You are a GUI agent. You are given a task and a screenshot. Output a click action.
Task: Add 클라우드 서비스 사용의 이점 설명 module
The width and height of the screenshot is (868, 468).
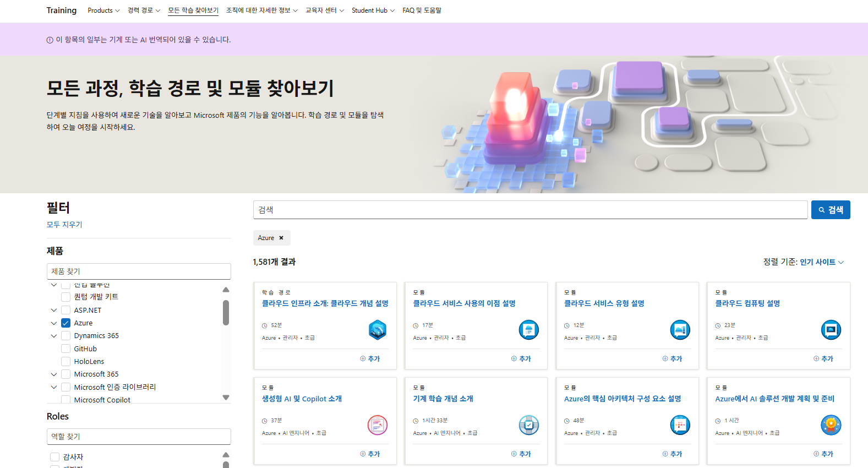click(x=521, y=358)
